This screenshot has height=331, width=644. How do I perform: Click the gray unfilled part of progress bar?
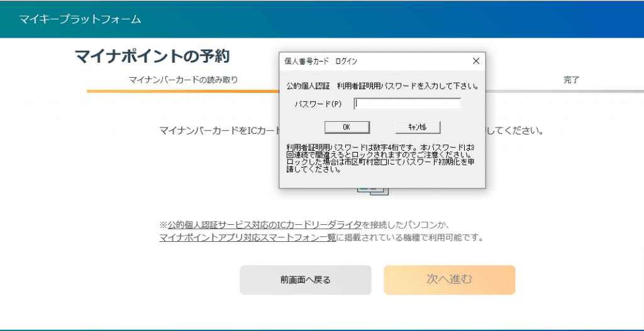point(566,92)
